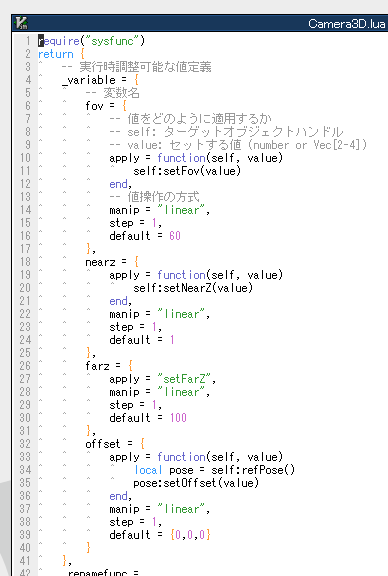Screen dimensions: 388x576
Task: Click self:setFov(value) call
Action: pos(187,171)
